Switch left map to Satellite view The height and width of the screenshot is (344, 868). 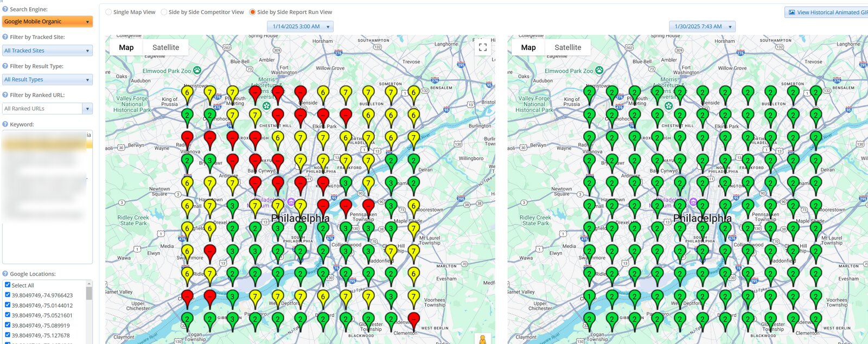(x=165, y=48)
